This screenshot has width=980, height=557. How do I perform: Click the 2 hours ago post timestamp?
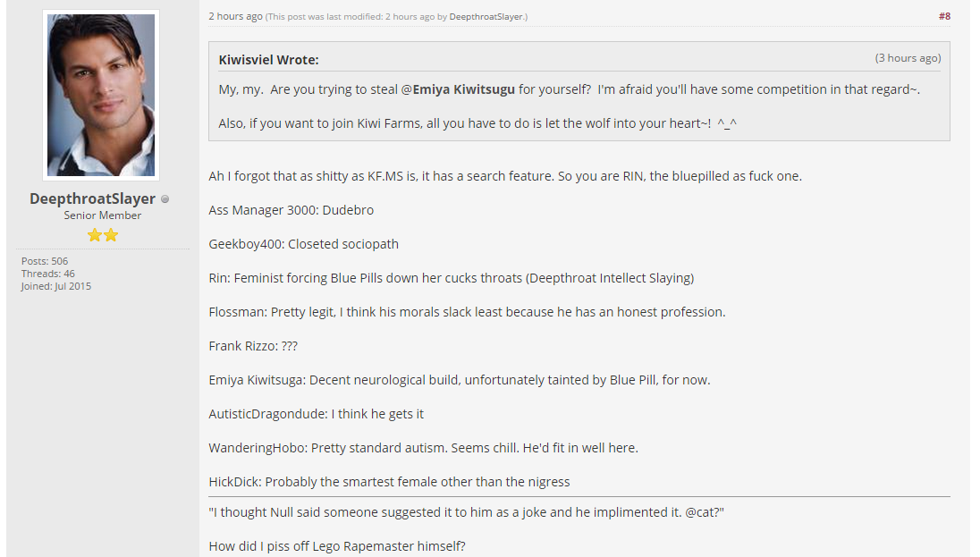pyautogui.click(x=236, y=16)
